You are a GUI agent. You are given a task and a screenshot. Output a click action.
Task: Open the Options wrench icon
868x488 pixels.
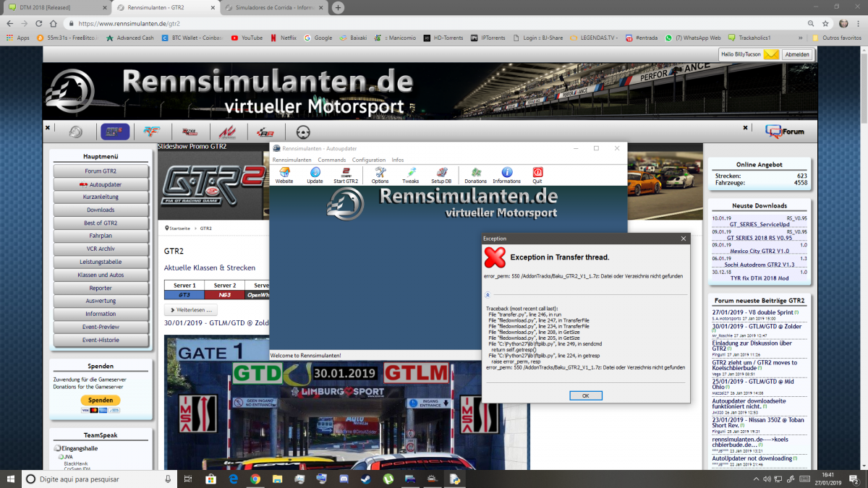(380, 175)
